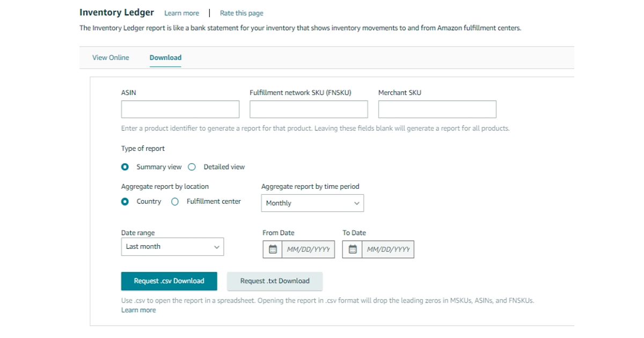
Task: Switch to the View Online tab
Action: [x=111, y=57]
